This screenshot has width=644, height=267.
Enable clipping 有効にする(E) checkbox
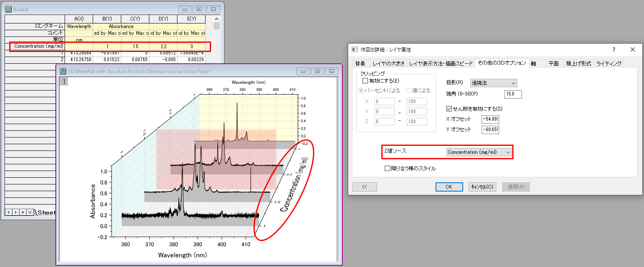[365, 80]
